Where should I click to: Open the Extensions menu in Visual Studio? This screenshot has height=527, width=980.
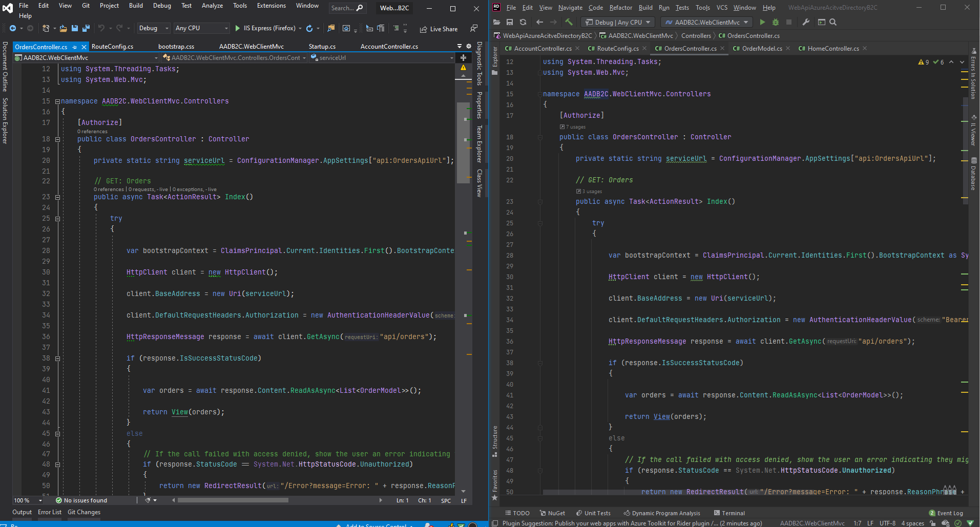click(271, 6)
